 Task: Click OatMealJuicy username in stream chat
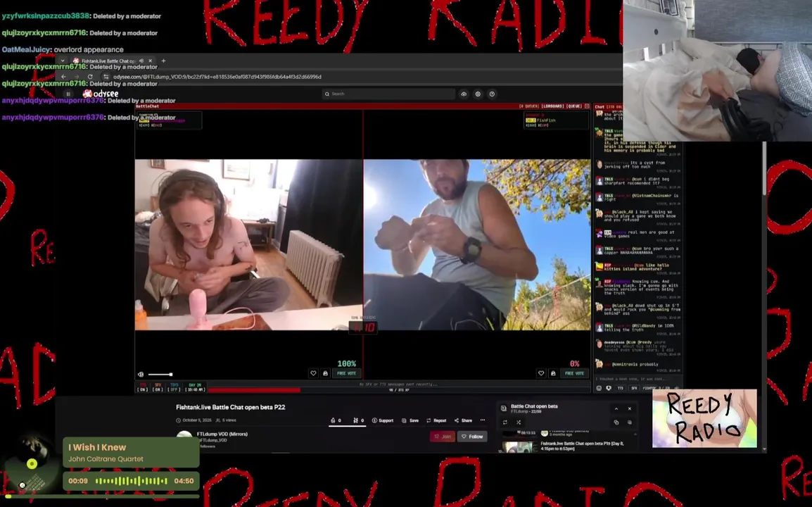[x=26, y=50]
